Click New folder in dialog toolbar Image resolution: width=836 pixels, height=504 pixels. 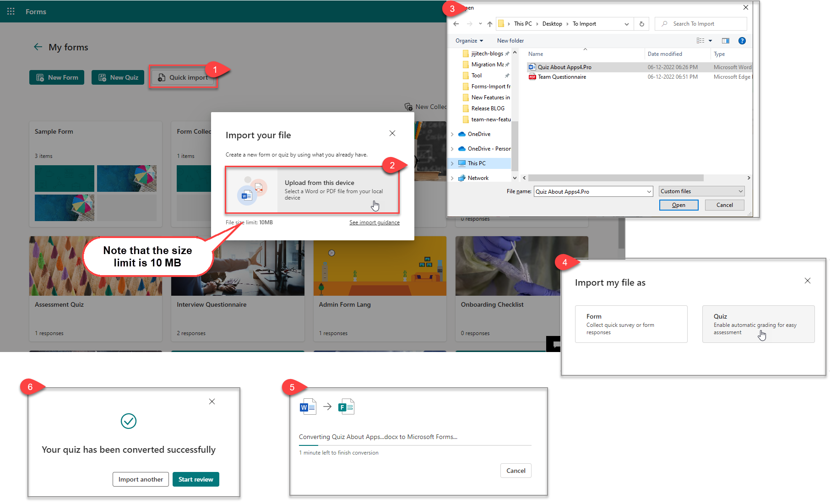[510, 41]
